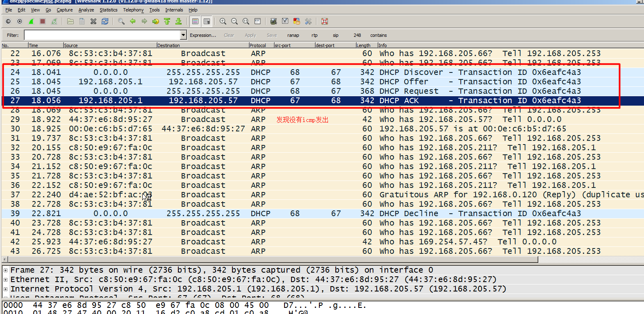Expand the Internet Protocol Version 4 node
644x314 pixels.
[x=5, y=289]
